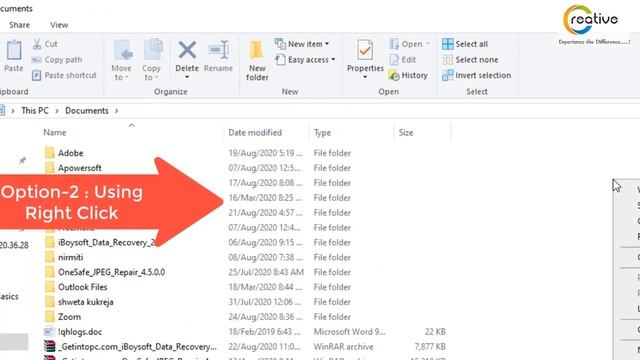Select Copy path in the ribbon
The width and height of the screenshot is (640, 360).
(58, 60)
